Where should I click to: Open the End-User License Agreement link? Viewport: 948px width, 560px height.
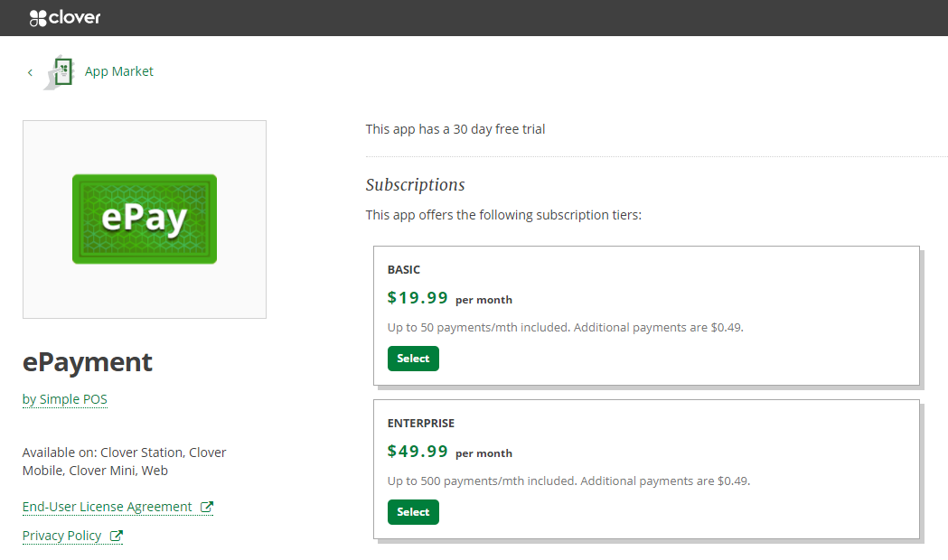(107, 507)
